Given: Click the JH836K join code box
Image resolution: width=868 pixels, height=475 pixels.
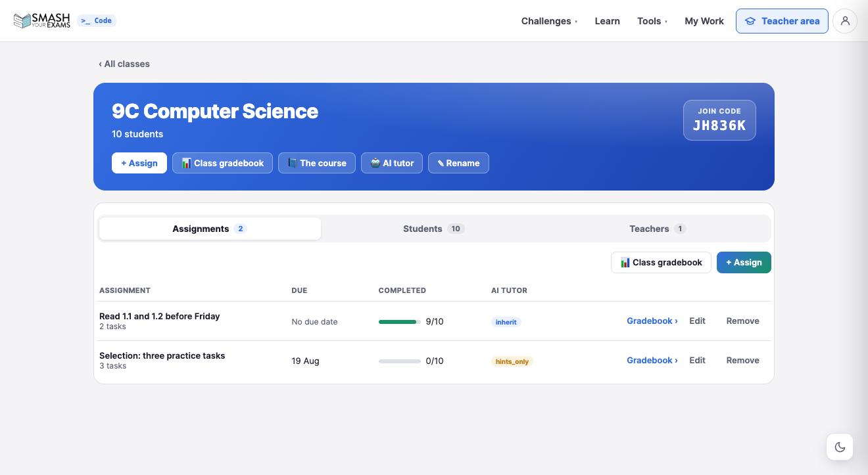Looking at the screenshot, I should [x=719, y=120].
